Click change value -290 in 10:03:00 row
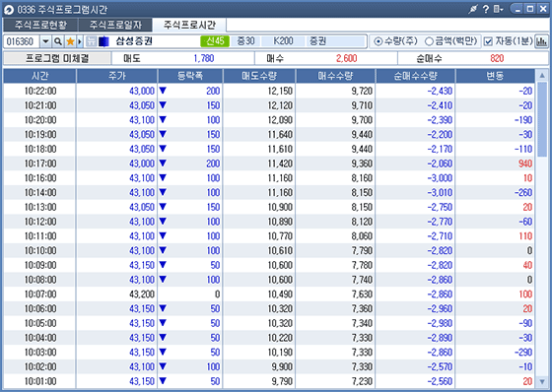This screenshot has width=552, height=392. (523, 353)
